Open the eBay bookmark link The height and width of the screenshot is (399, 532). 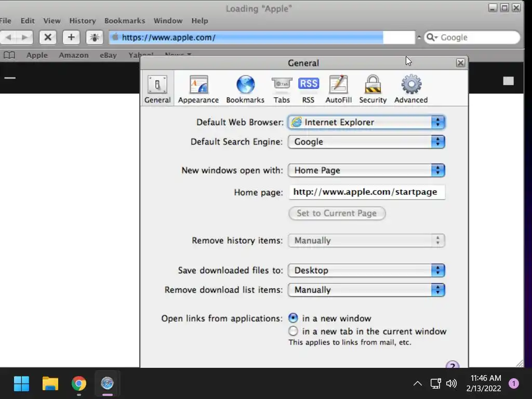point(108,55)
